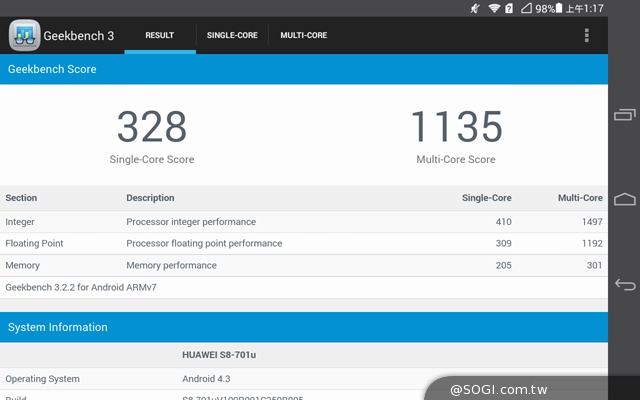Open the MULTI-CORE tab
The image size is (640, 400).
pos(303,36)
